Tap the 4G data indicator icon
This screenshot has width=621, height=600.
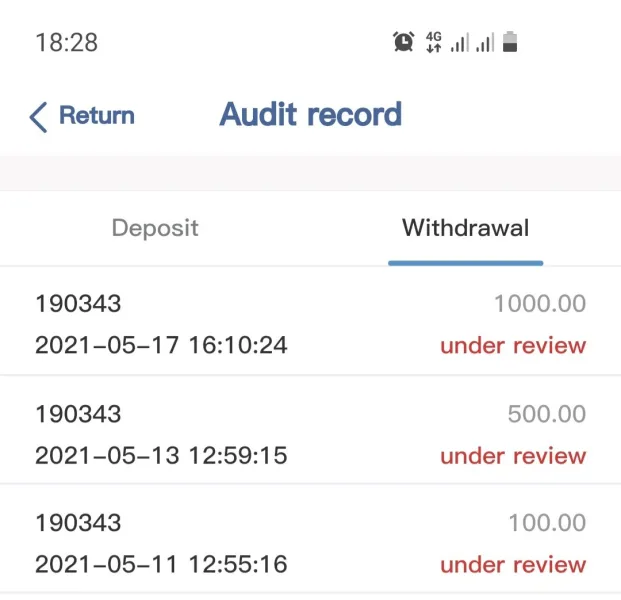[433, 42]
